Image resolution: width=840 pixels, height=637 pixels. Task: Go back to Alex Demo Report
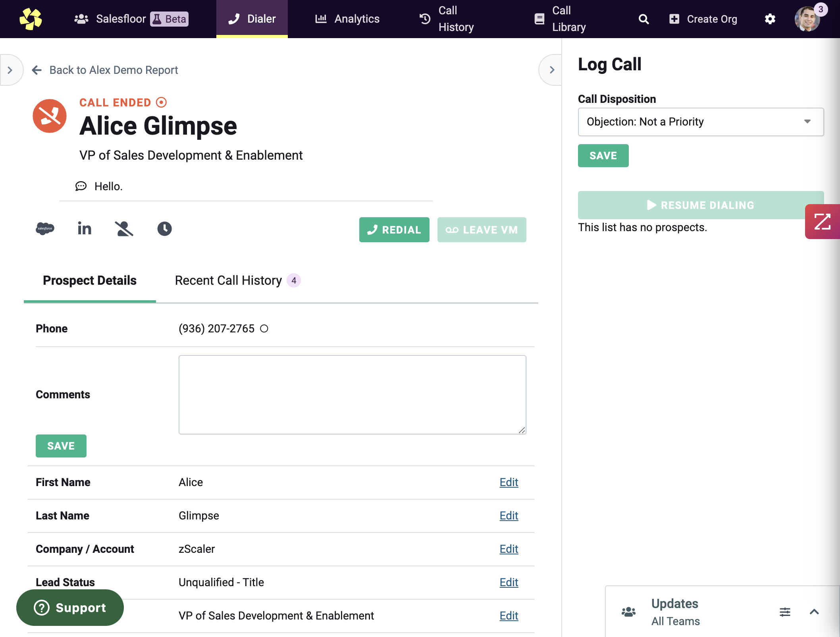point(105,70)
